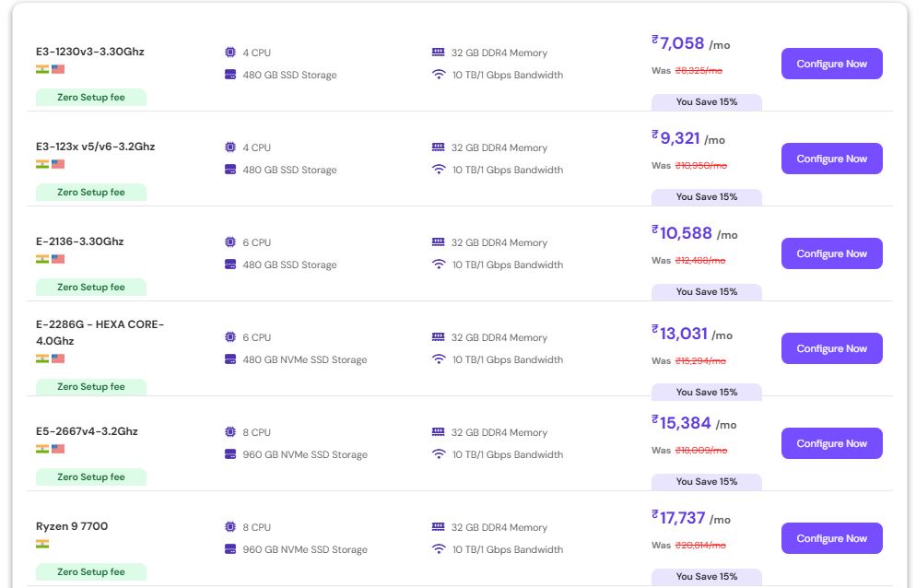Click the CPU chip icon for E3-1230v3

point(230,53)
